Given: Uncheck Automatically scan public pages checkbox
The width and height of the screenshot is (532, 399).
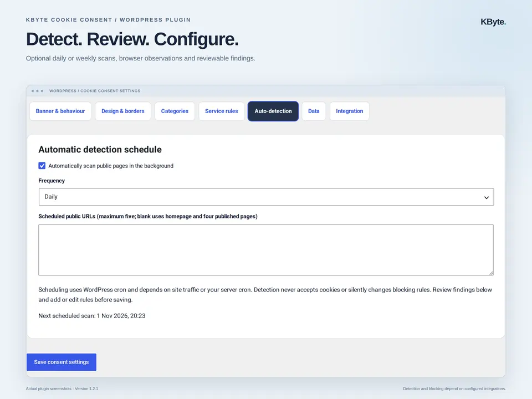Looking at the screenshot, I should tap(42, 166).
